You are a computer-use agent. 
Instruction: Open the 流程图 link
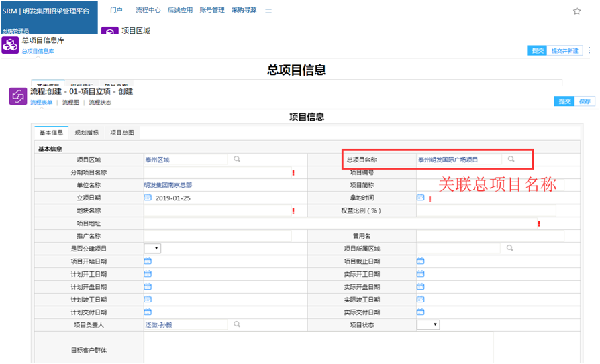coord(70,103)
